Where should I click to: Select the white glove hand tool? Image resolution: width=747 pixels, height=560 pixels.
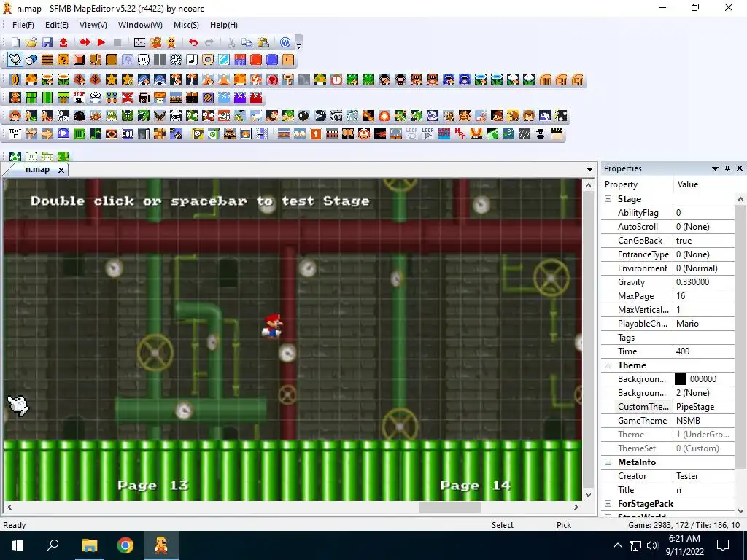(15, 60)
